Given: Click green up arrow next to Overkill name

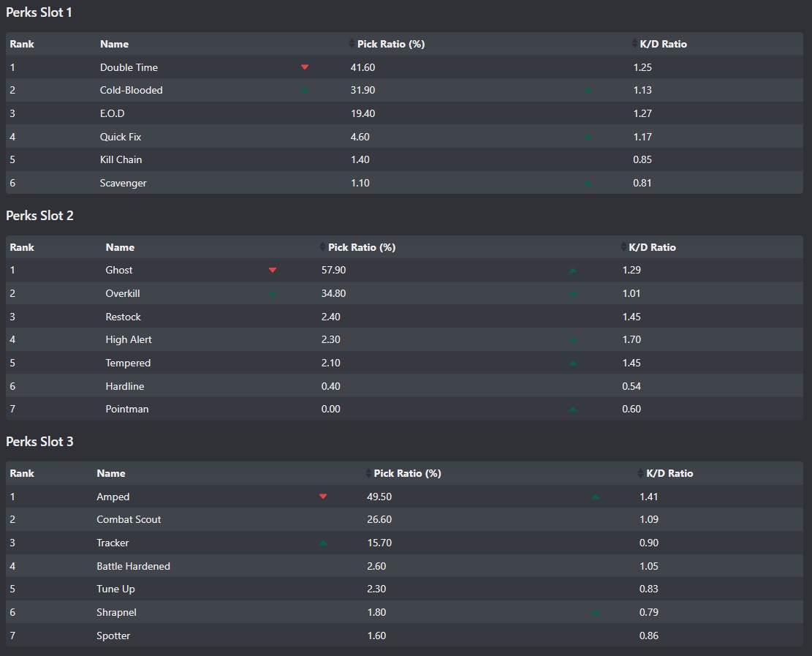Looking at the screenshot, I should tap(273, 294).
